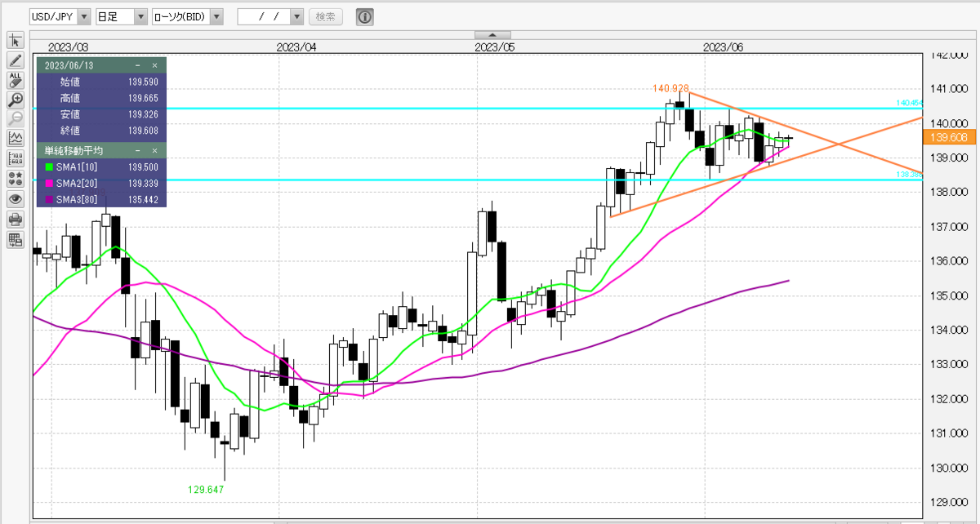The height and width of the screenshot is (524, 980).
Task: Click the zoom in magnifier icon
Action: tap(15, 100)
